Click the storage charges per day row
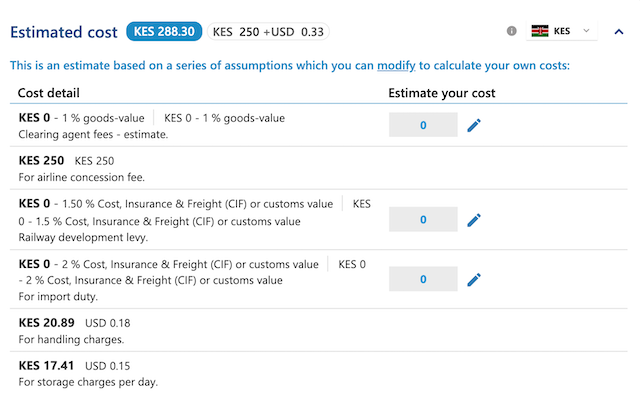The width and height of the screenshot is (640, 396). click(318, 374)
